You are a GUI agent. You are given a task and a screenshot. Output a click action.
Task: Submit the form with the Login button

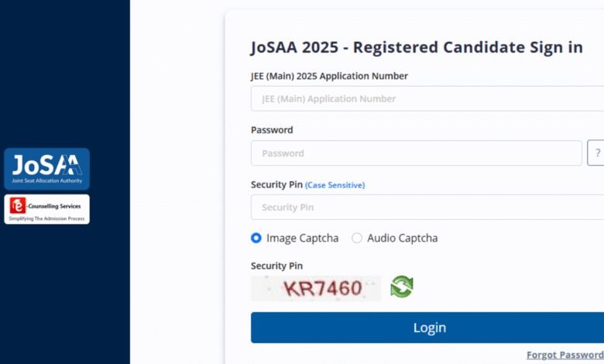click(427, 328)
